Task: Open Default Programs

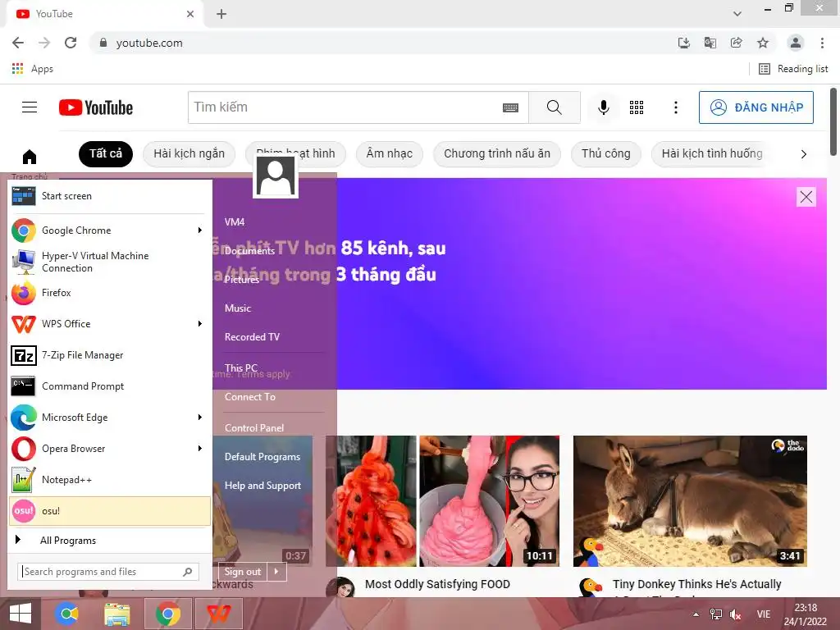Action: coord(262,457)
